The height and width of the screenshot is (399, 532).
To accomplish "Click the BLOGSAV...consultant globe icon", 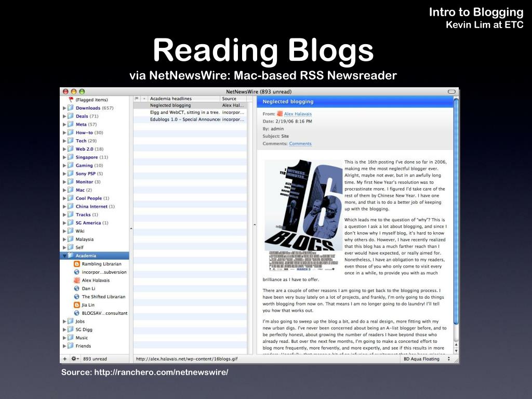I will click(x=77, y=313).
